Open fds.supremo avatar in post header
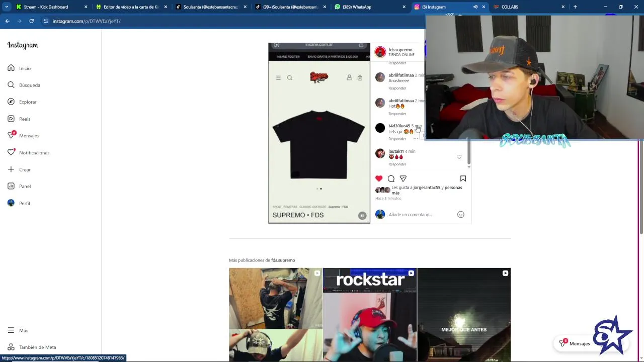The image size is (644, 362). click(x=380, y=52)
